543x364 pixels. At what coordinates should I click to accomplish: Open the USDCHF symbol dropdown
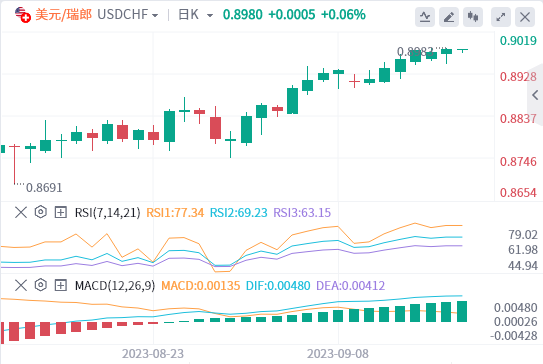pyautogui.click(x=128, y=15)
